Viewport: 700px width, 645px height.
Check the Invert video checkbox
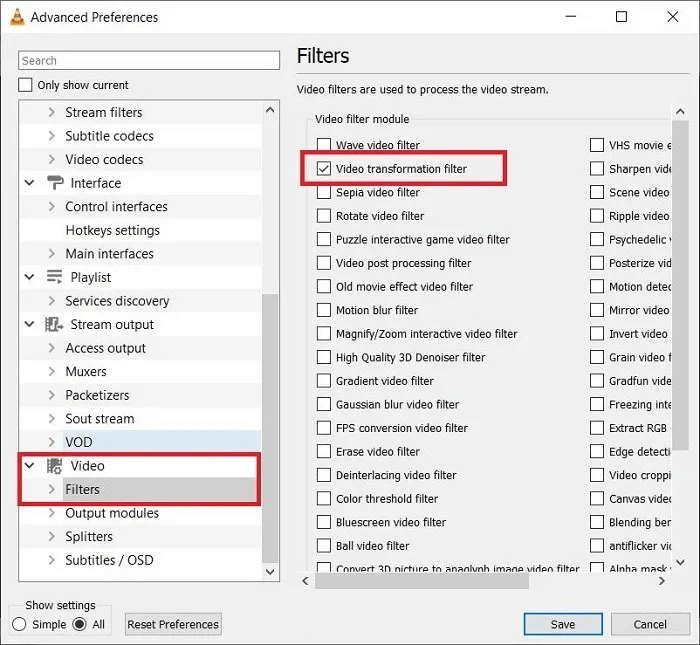pos(597,333)
